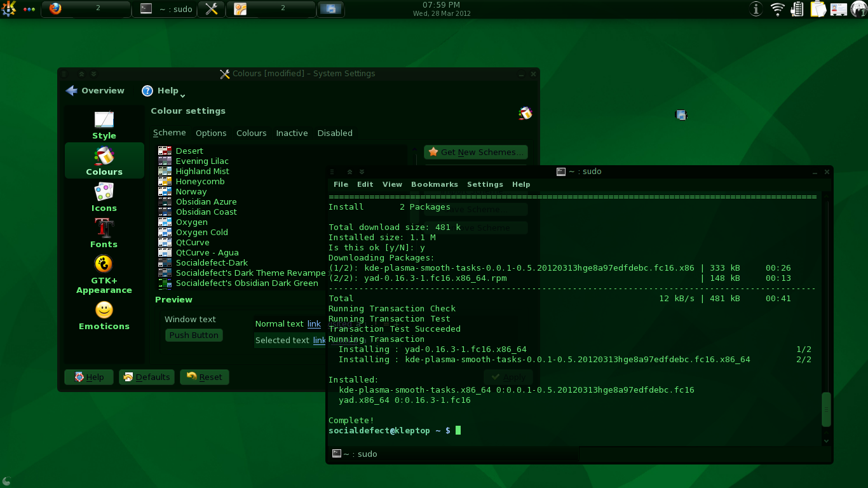Click the small desktop icon on the wallpaper
The image size is (868, 488).
coord(681,115)
